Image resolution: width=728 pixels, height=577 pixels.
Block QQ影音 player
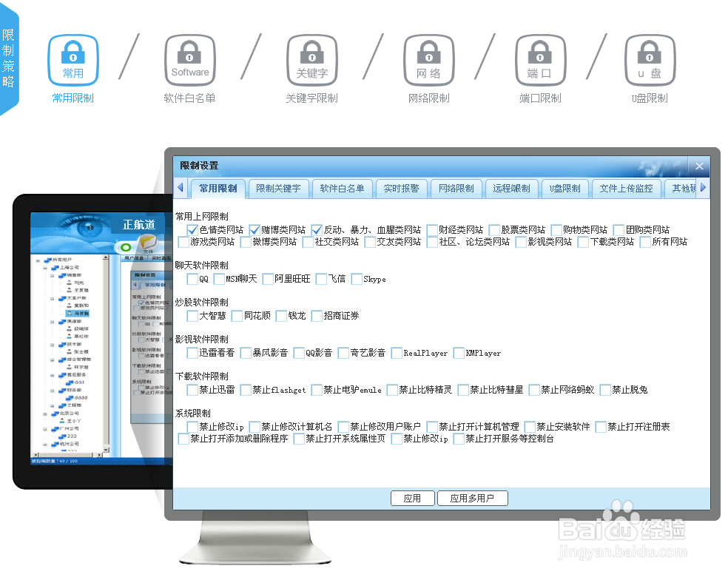coord(299,354)
